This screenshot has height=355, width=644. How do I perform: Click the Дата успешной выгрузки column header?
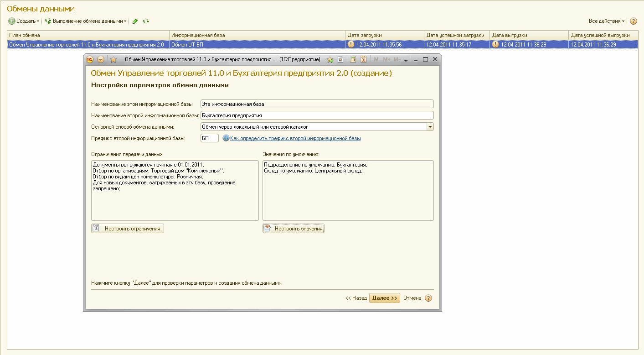click(x=603, y=35)
